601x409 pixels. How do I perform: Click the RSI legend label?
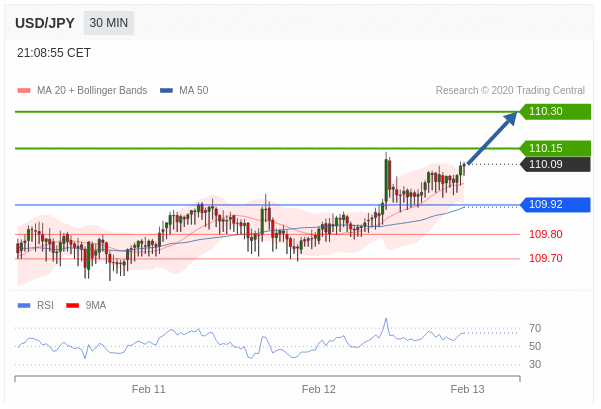(45, 306)
